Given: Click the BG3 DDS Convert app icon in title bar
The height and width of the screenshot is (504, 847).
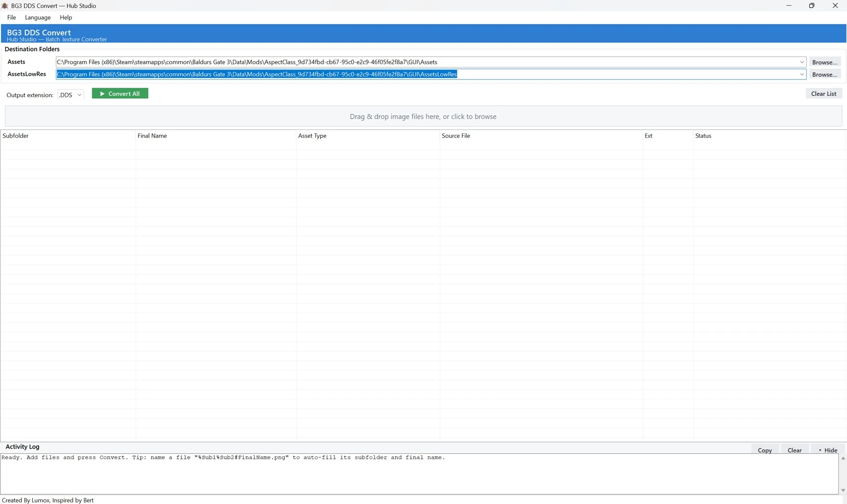Looking at the screenshot, I should click(5, 5).
